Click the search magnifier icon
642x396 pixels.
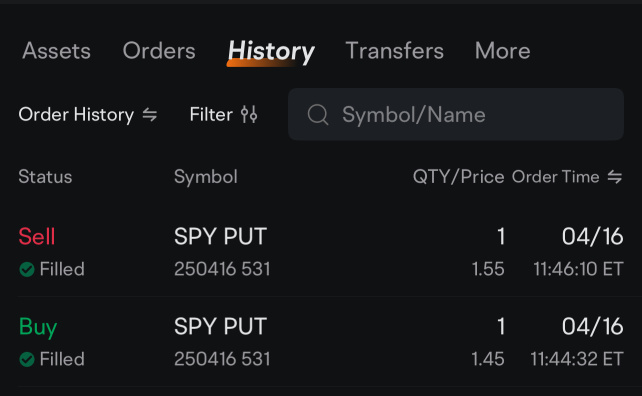[318, 115]
